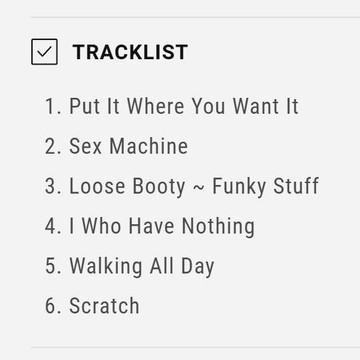Click the Funky Stuff words in track three
Viewport: 360px width, 360px height.
pyautogui.click(x=265, y=186)
